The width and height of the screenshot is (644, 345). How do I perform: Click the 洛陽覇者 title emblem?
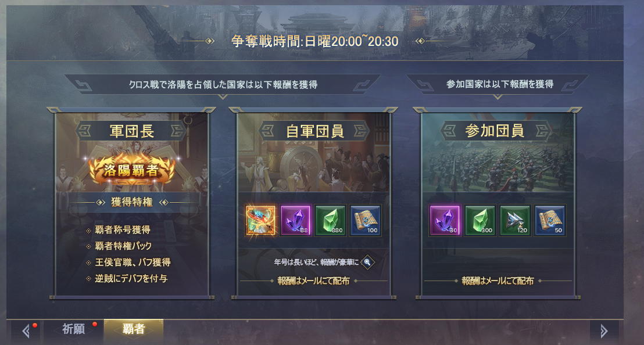point(132,170)
